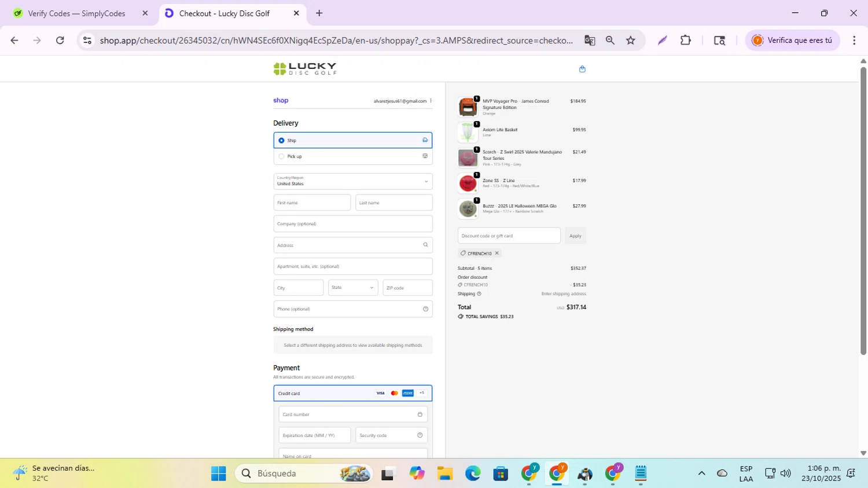Open the browser zoom control
Viewport: 868px width, 488px height.
[610, 41]
